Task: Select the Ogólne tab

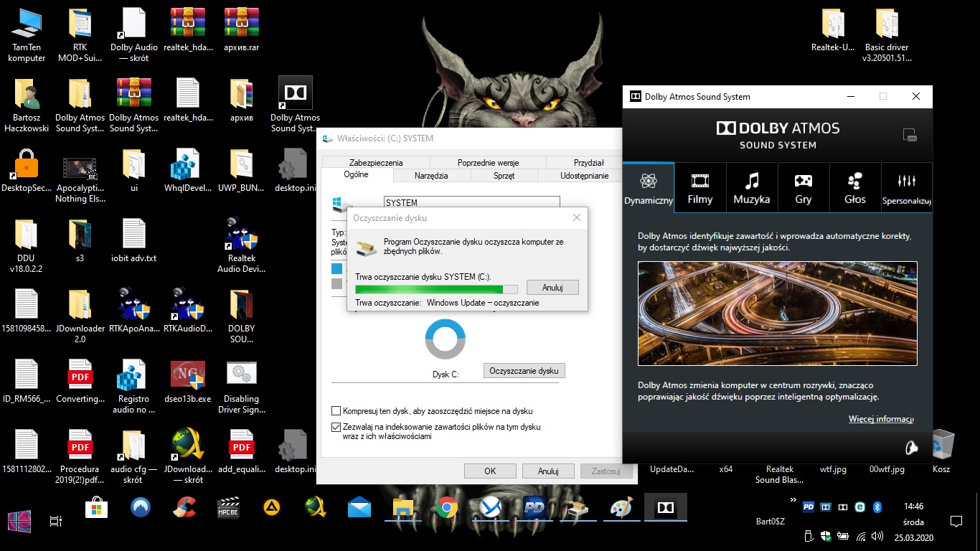Action: point(357,175)
